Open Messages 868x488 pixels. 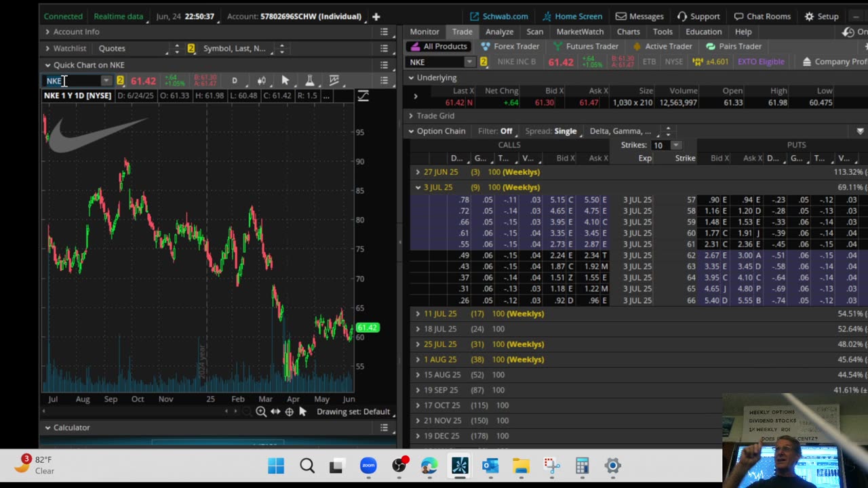tap(639, 16)
